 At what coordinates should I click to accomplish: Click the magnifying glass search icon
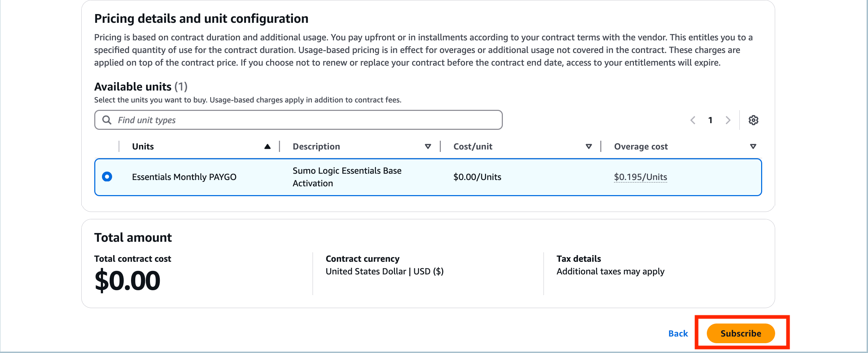107,120
